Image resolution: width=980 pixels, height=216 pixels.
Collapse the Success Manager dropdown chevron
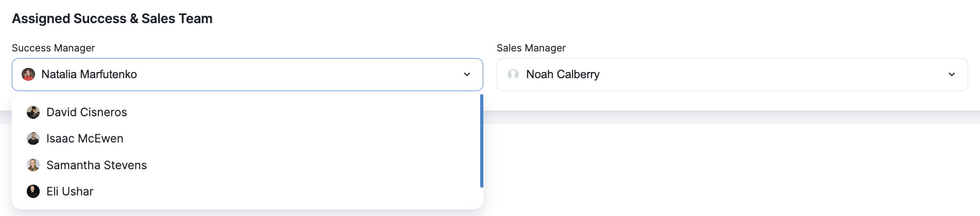(x=467, y=75)
